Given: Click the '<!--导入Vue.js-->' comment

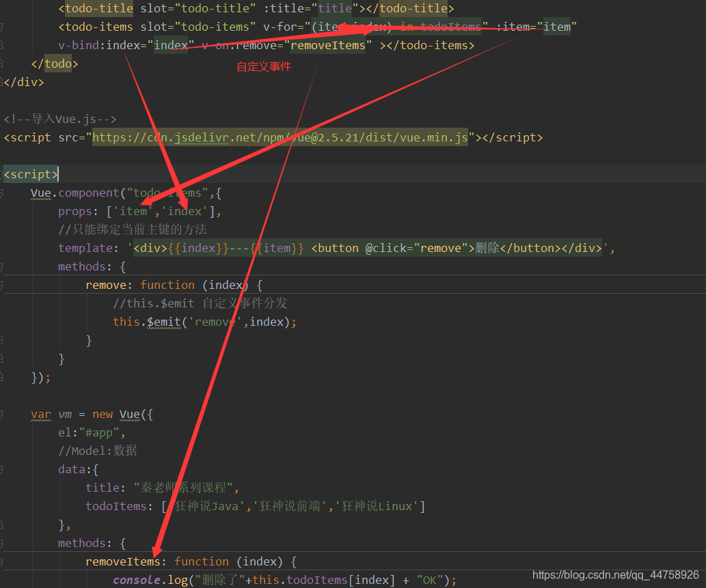Looking at the screenshot, I should click(x=60, y=120).
